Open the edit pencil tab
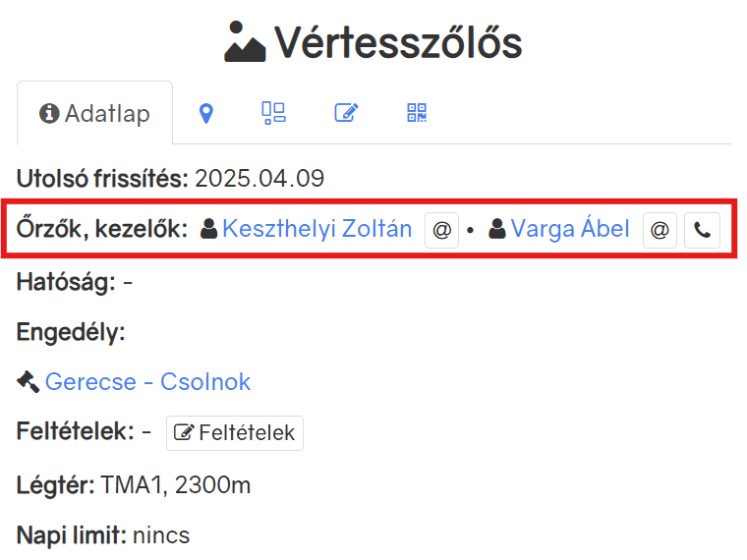This screenshot has width=747, height=560. [346, 113]
